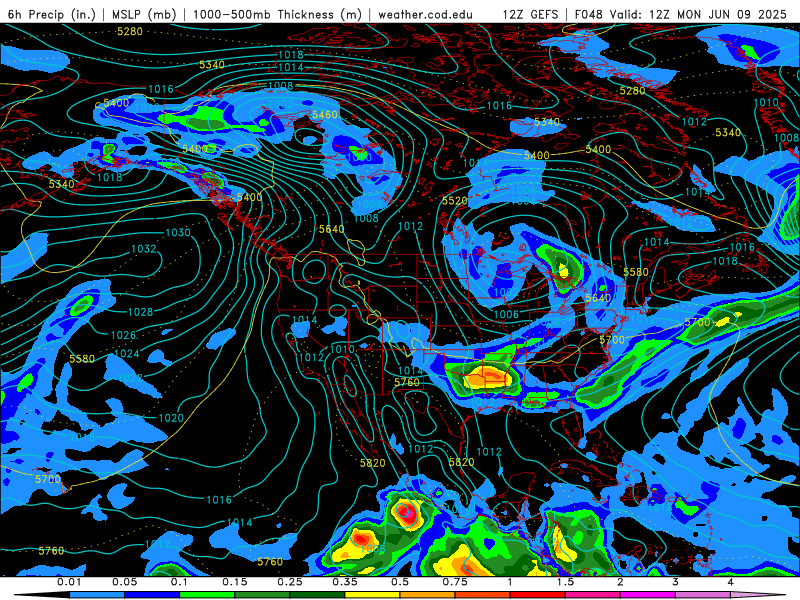
Task: Click the 1020 isobar label
Action: 171,418
